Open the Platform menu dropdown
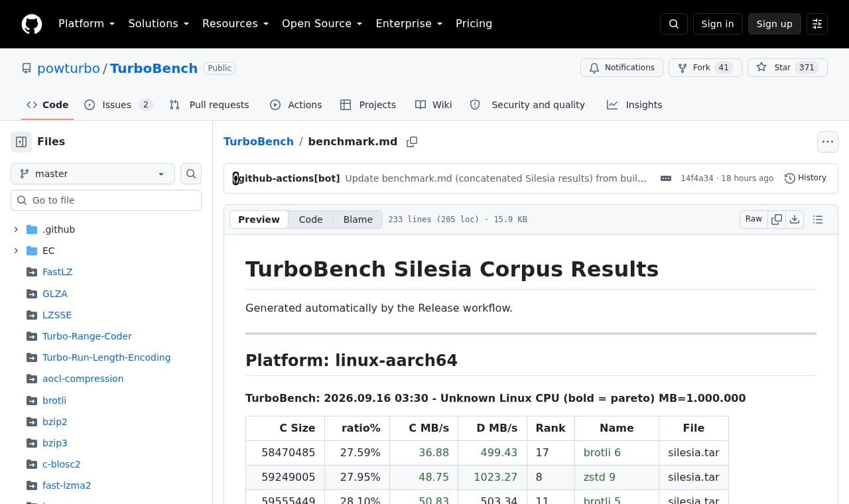The width and height of the screenshot is (849, 504). 86,24
